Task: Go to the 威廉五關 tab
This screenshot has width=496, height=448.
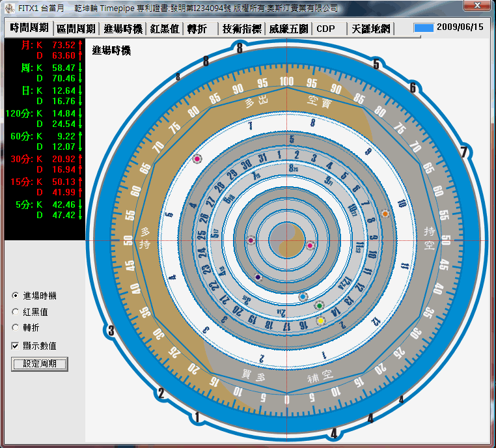Action: [288, 29]
